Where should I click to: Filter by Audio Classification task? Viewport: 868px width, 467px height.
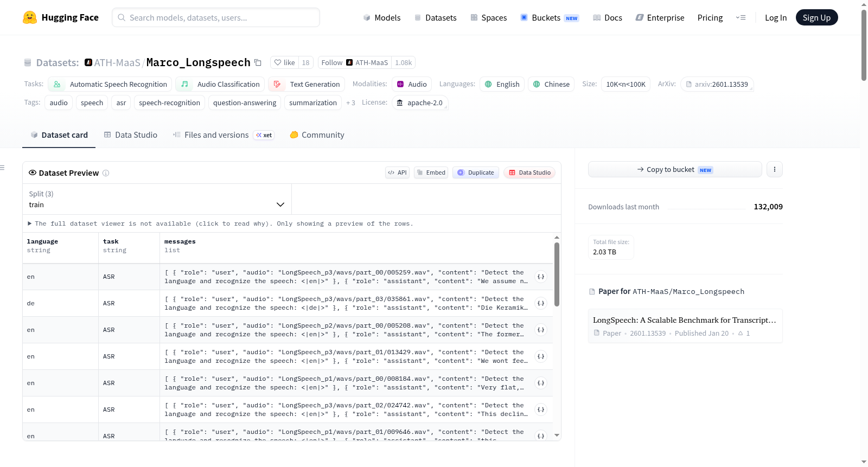tap(220, 84)
